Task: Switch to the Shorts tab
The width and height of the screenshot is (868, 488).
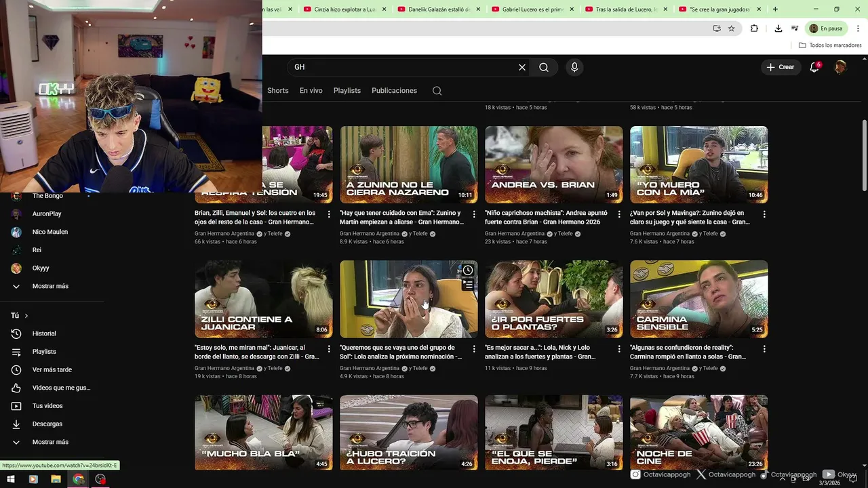Action: click(x=278, y=91)
